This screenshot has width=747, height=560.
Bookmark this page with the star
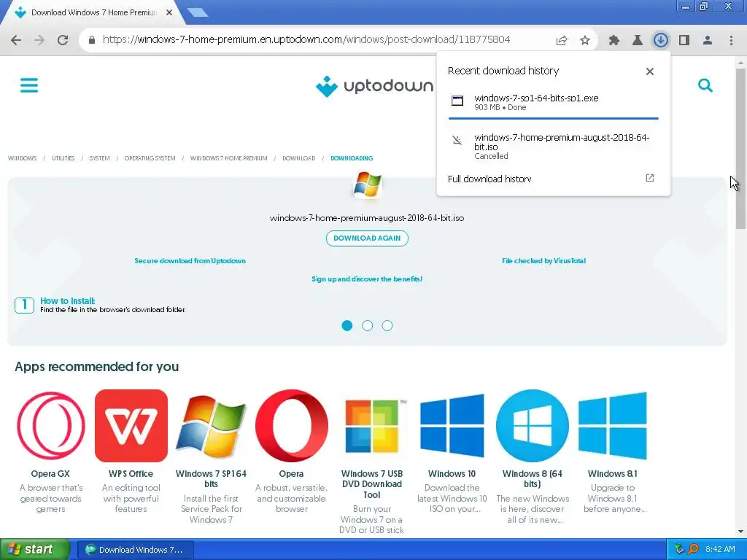585,40
